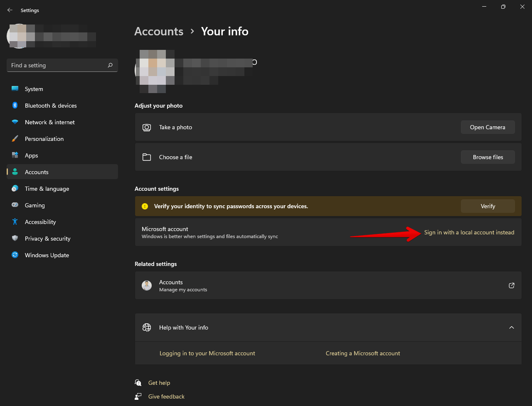The width and height of the screenshot is (532, 406).
Task: Click the System monitor icon
Action: [15, 89]
